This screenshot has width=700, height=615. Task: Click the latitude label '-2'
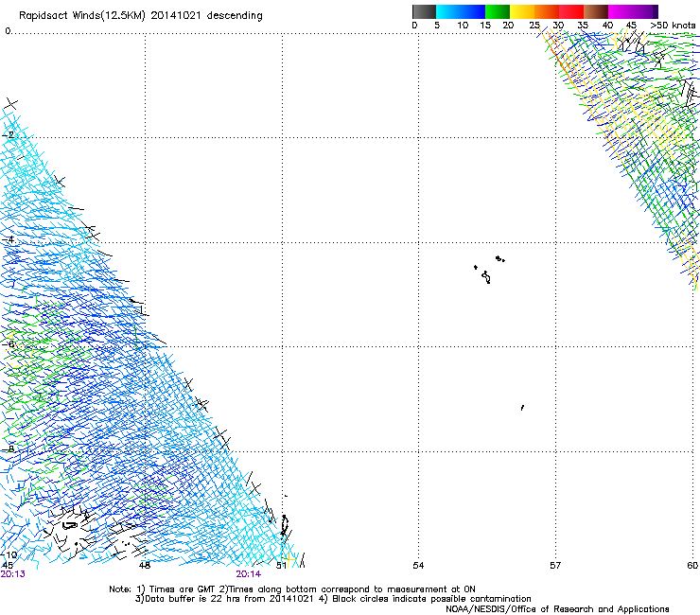(x=8, y=135)
